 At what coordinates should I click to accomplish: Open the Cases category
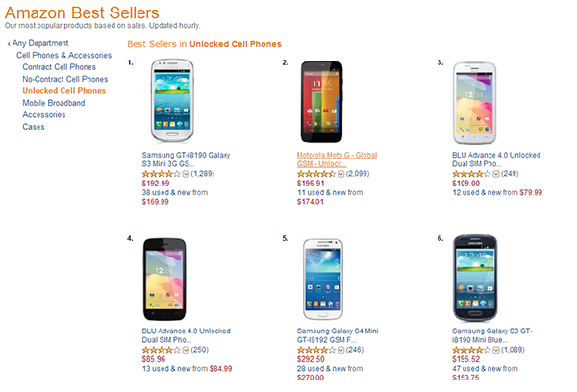pos(34,127)
